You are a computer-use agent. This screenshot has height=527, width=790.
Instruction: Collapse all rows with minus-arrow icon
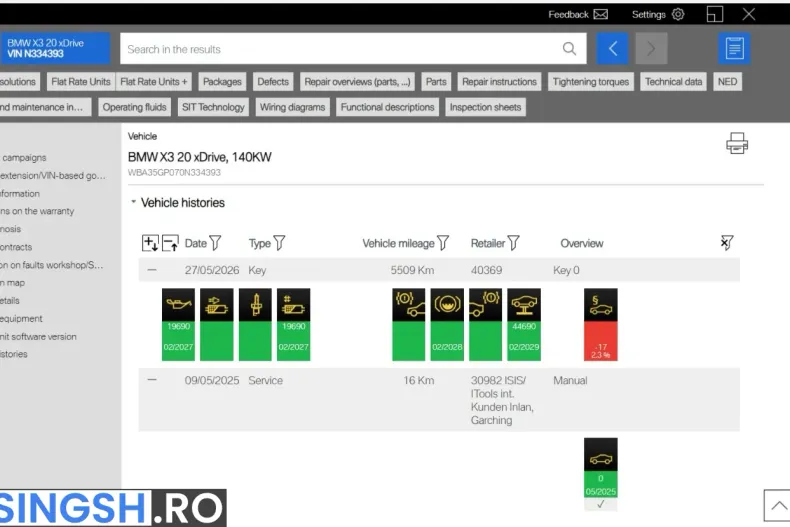[x=170, y=243]
